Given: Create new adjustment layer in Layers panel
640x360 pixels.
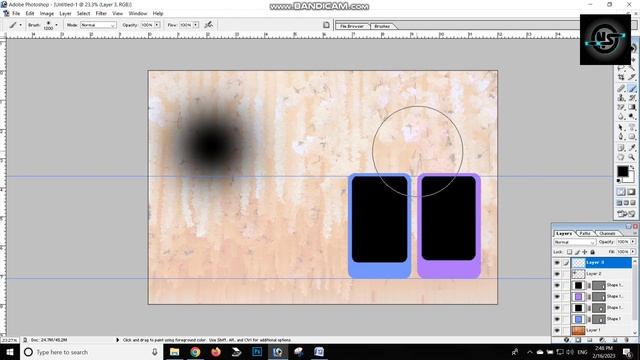Looking at the screenshot, I should 602,340.
